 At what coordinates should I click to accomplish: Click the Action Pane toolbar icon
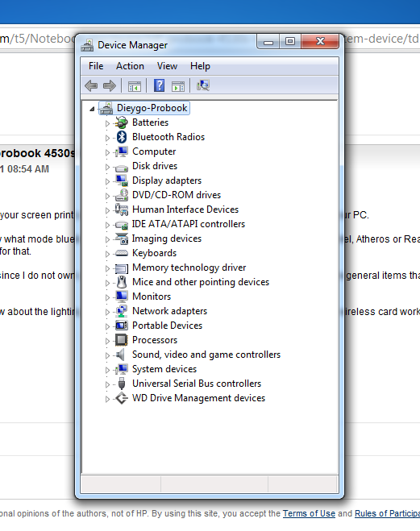click(178, 86)
